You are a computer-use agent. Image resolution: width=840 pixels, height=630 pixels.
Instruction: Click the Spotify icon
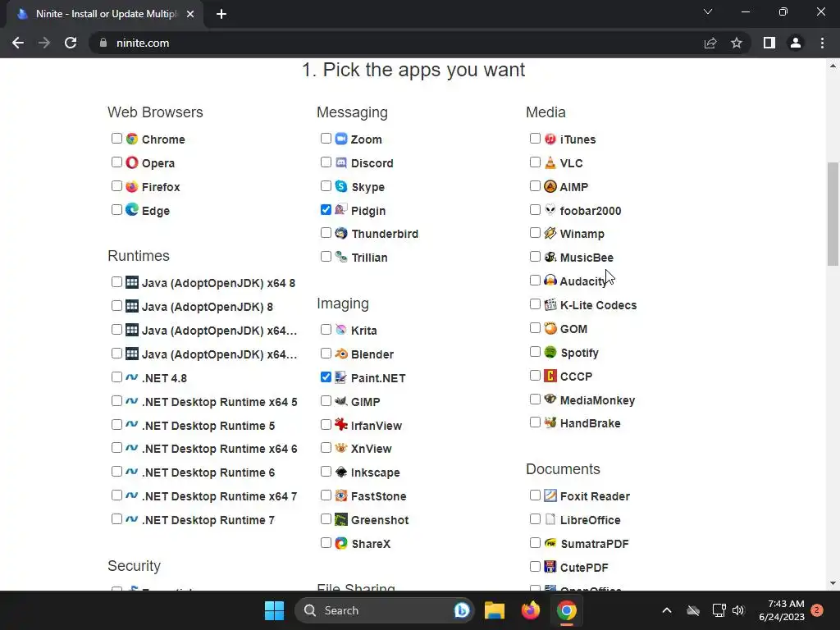[550, 352]
